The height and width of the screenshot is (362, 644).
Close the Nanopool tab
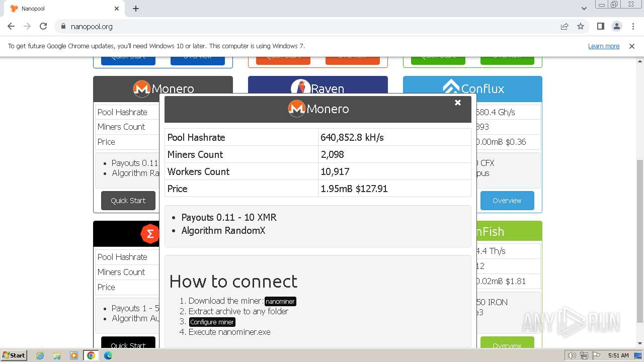tap(117, 9)
